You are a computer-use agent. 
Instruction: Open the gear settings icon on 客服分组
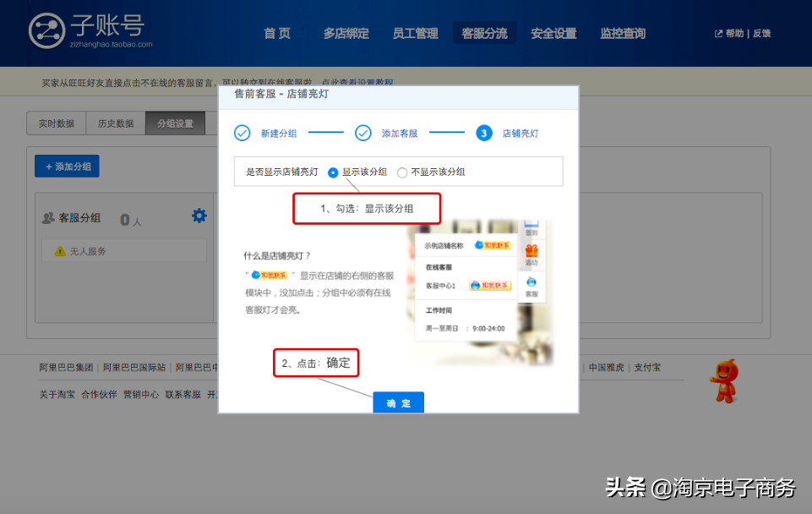(198, 216)
